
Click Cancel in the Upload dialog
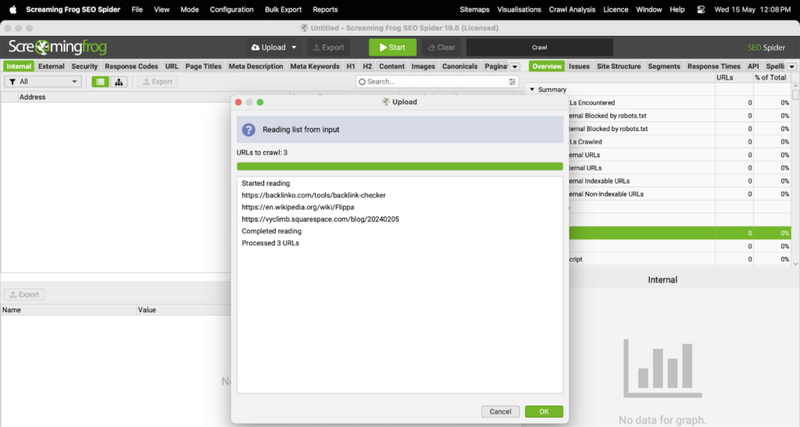499,411
